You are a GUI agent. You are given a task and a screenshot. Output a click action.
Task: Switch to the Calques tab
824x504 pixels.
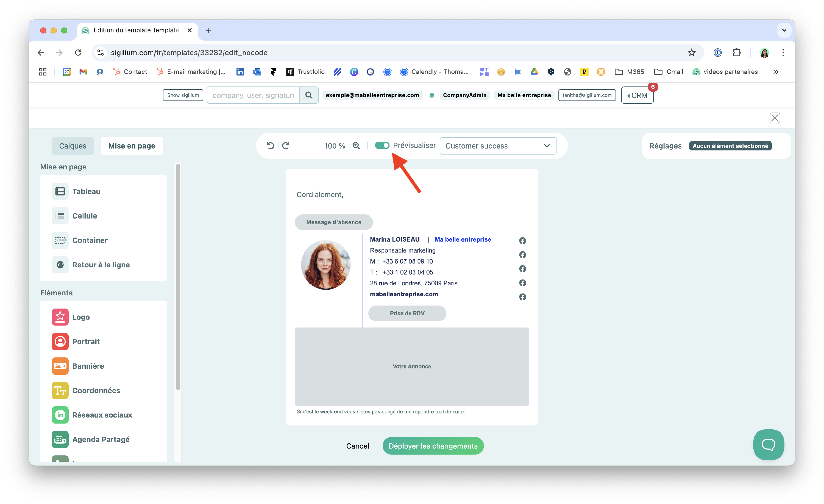[x=73, y=146]
